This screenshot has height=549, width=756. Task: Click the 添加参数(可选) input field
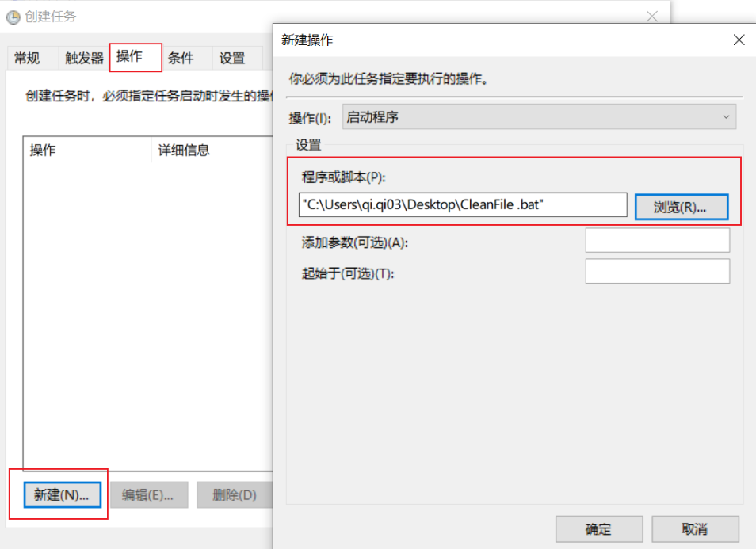[x=658, y=239]
